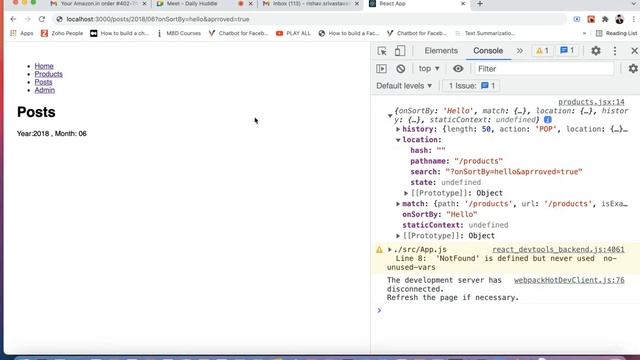Open the Reading List
Screen dimensions: 640x360
coord(616,33)
